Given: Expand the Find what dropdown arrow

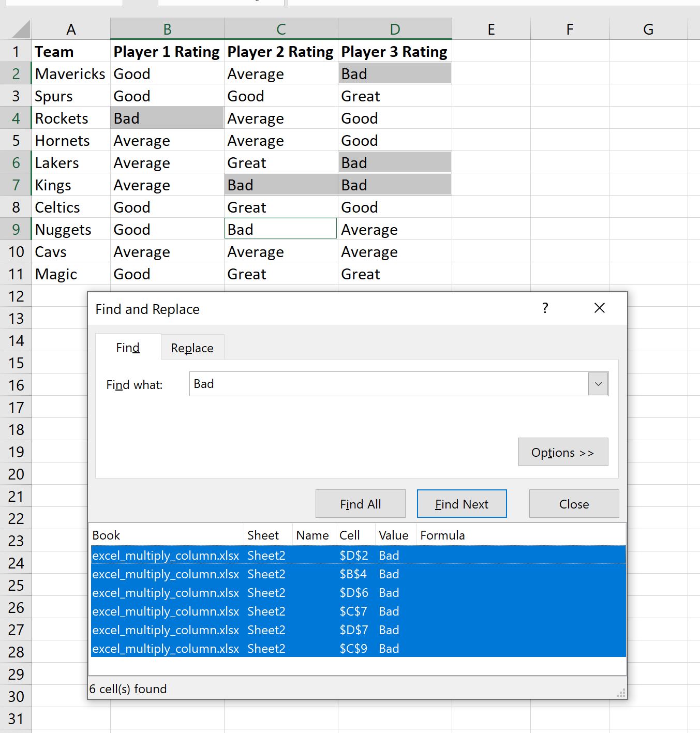Looking at the screenshot, I should point(598,384).
